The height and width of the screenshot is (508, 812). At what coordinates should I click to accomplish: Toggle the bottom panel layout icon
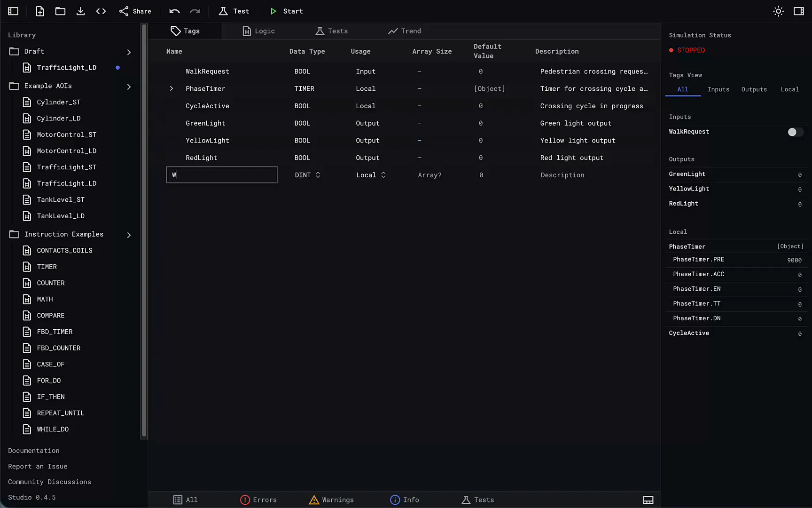648,500
